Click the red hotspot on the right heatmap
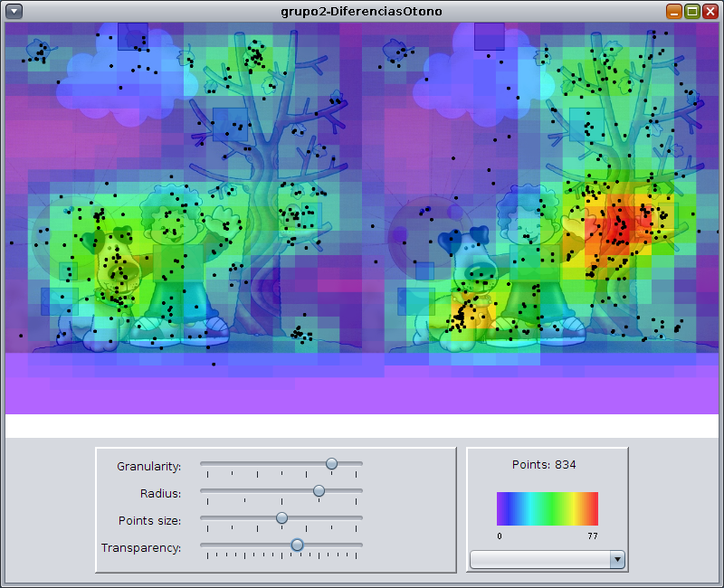The image size is (724, 588). 616,226
